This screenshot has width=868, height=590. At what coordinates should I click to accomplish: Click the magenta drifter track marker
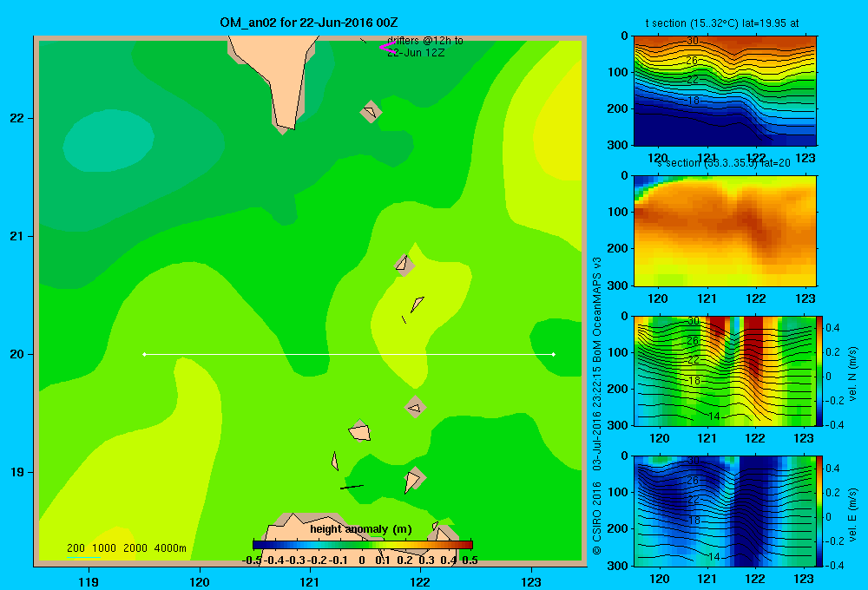387,48
